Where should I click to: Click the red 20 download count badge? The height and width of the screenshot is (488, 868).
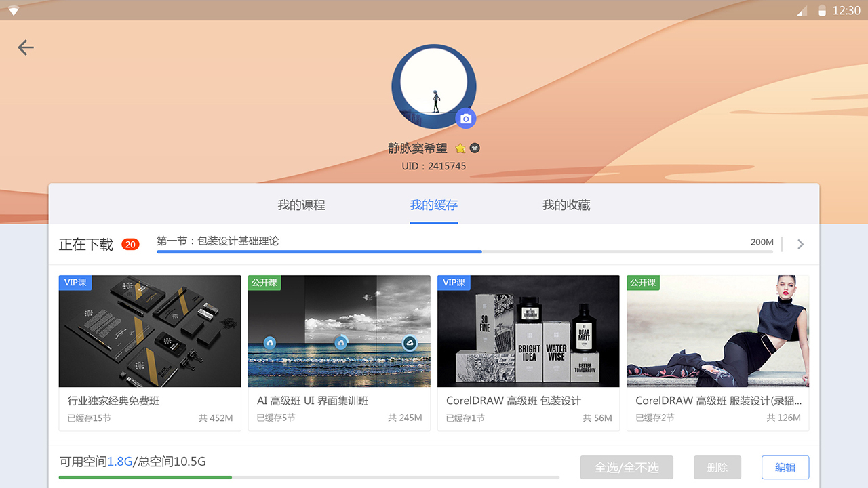click(130, 244)
